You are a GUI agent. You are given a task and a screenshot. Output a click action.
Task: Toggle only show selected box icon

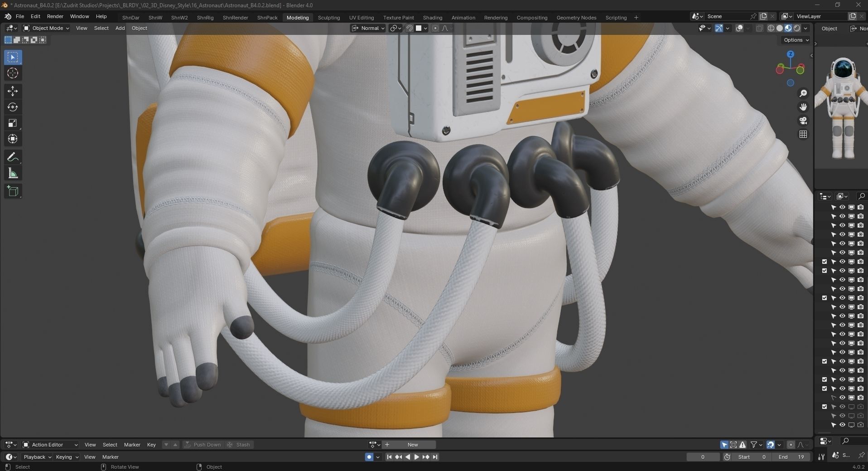(x=733, y=445)
